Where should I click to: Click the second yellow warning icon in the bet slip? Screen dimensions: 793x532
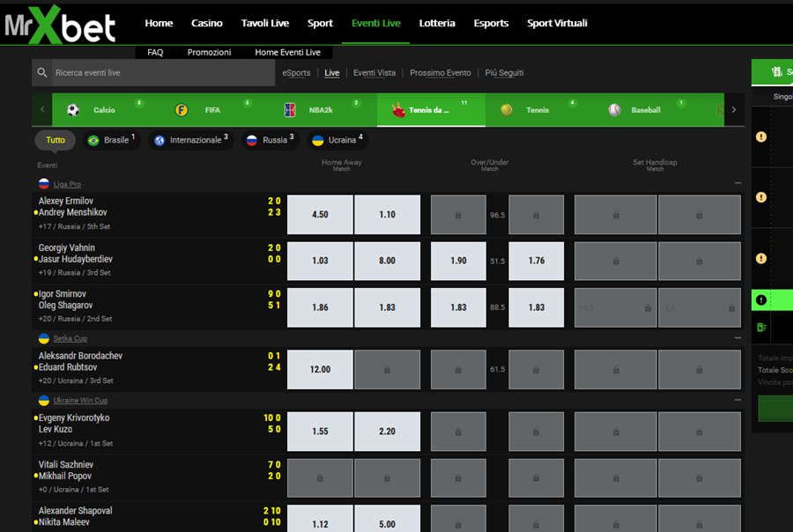pos(761,197)
